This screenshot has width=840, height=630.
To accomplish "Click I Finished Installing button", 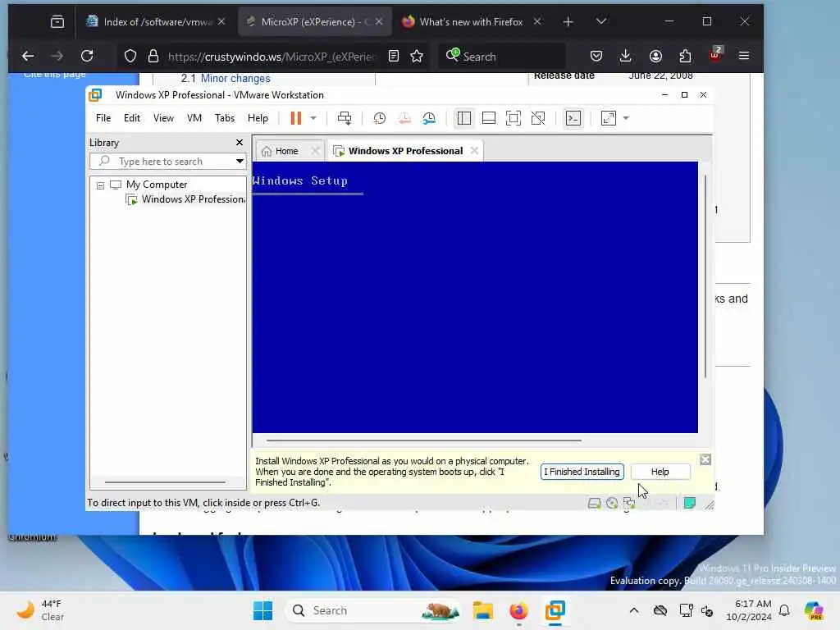I will pos(582,472).
